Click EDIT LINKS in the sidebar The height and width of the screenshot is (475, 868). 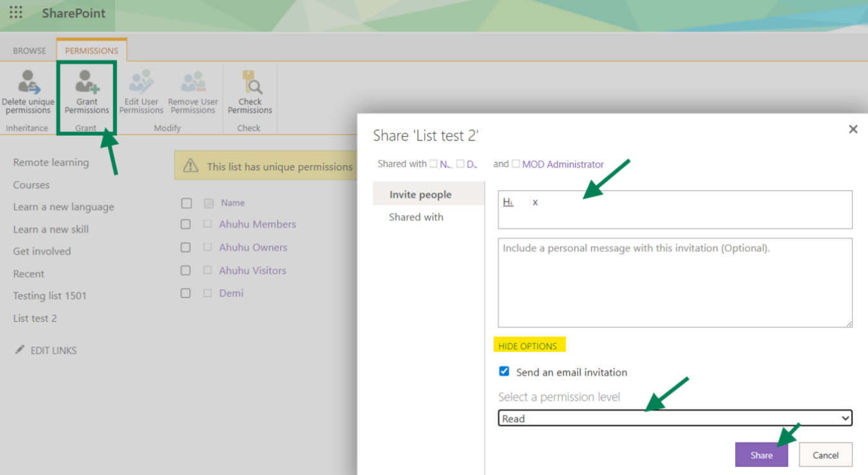(53, 350)
